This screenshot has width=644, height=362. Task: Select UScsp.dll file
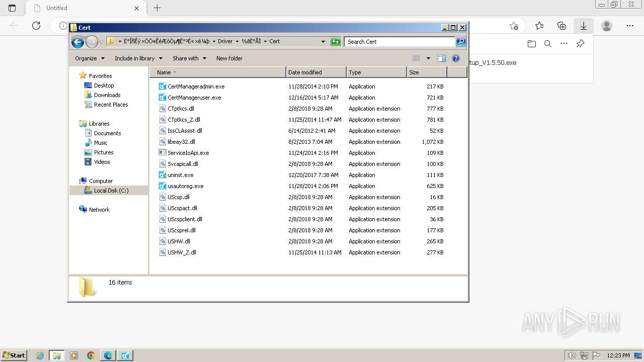179,197
